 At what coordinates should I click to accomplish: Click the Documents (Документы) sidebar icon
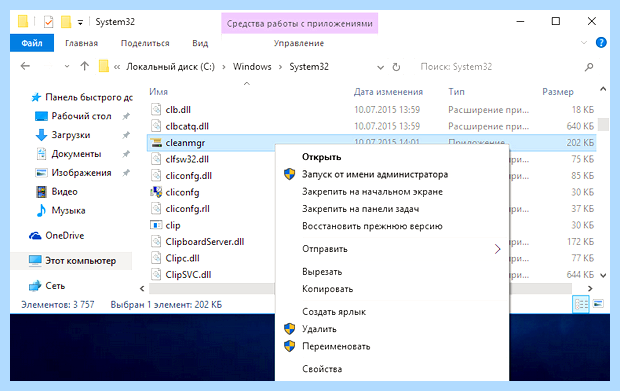coord(41,154)
